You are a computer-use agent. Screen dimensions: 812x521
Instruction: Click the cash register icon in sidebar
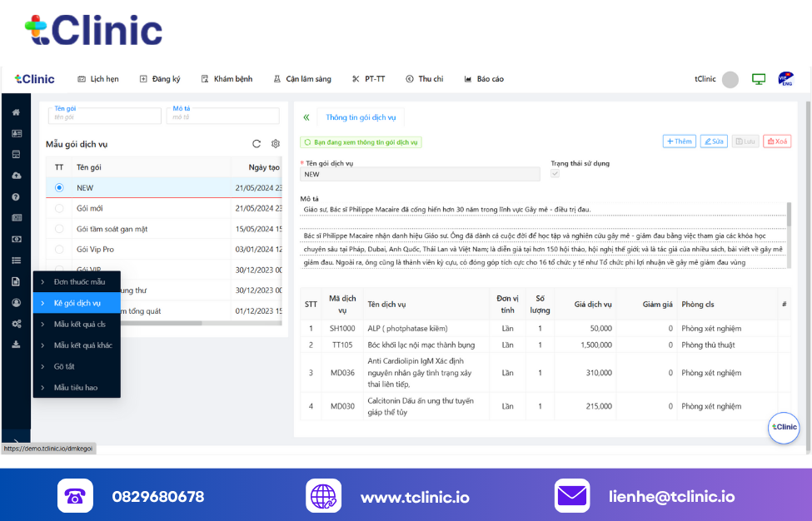click(16, 154)
